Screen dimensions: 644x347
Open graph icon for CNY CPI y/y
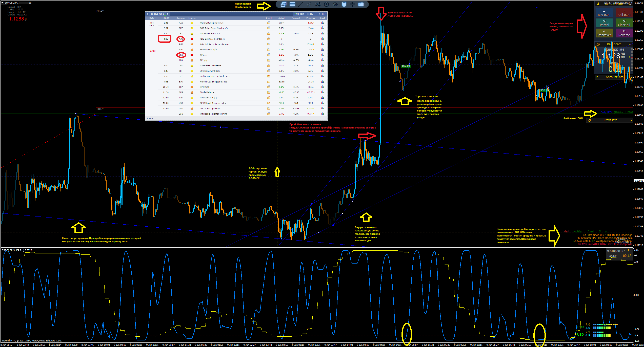click(x=322, y=55)
